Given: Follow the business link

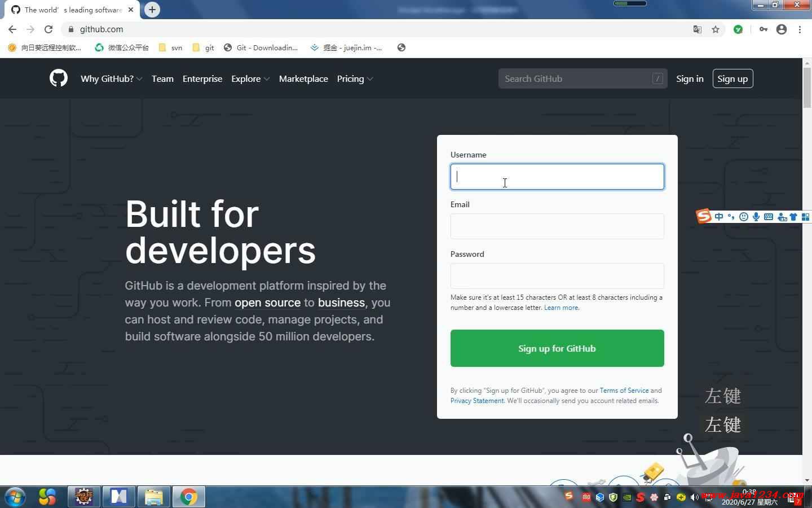Looking at the screenshot, I should pyautogui.click(x=341, y=303).
